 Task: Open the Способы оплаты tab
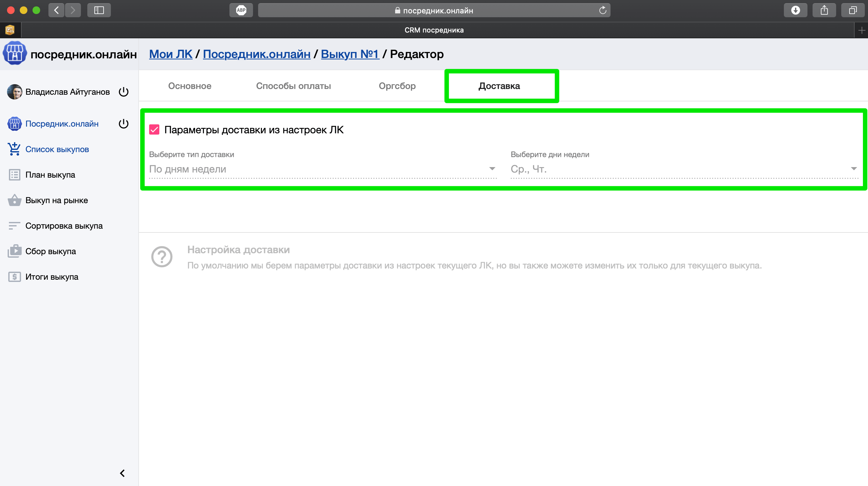pos(293,86)
